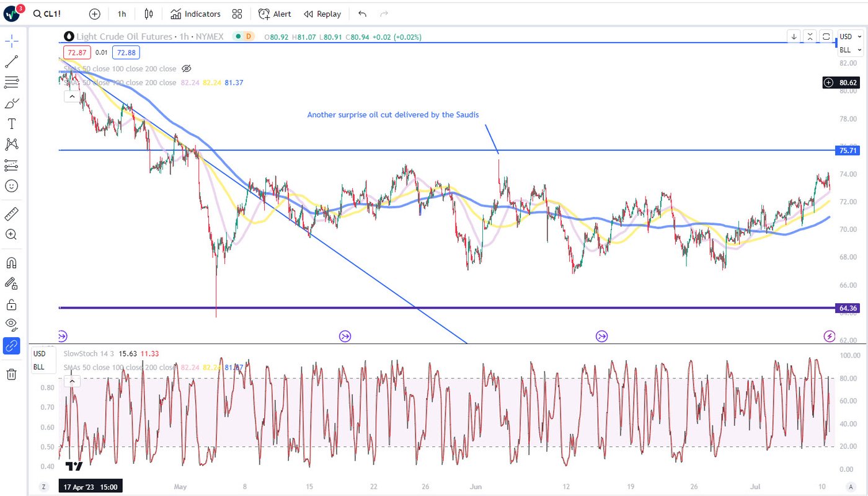This screenshot has height=496, width=868.
Task: Choose the text annotation tool
Action: click(x=11, y=124)
